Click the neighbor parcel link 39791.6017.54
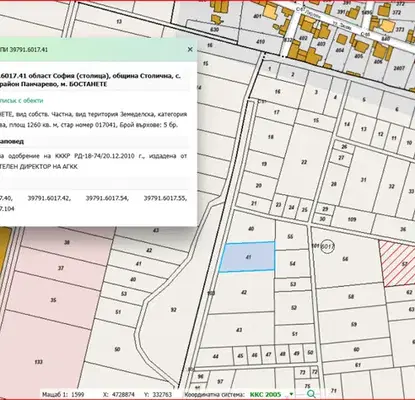 (107, 198)
